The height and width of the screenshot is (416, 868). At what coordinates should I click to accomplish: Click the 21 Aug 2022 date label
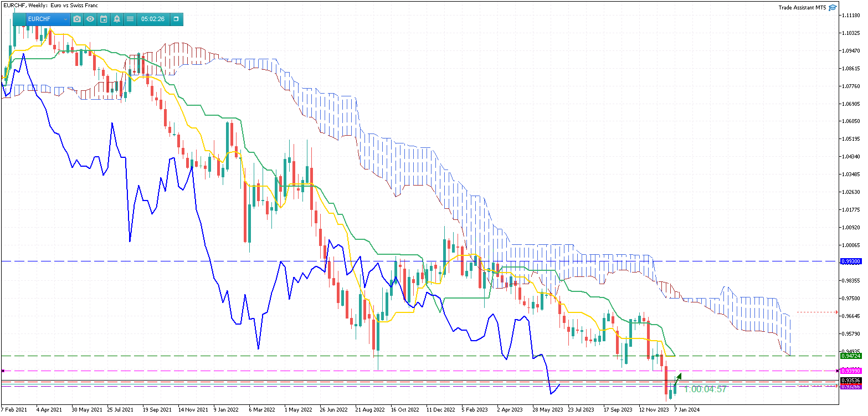tap(369, 410)
